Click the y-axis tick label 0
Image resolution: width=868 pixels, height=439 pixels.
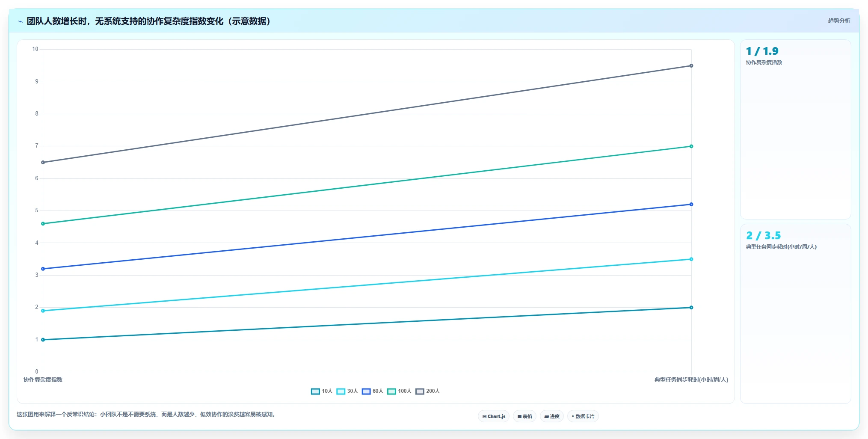tap(37, 372)
